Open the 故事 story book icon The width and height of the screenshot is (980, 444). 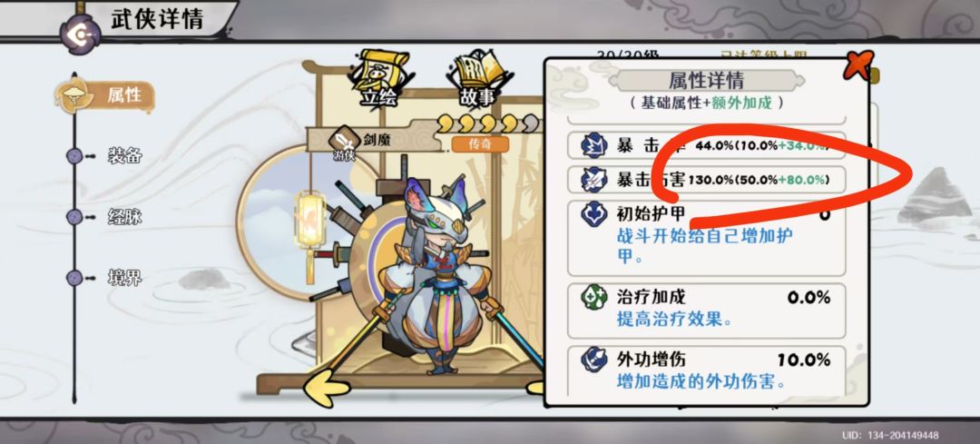[x=477, y=79]
